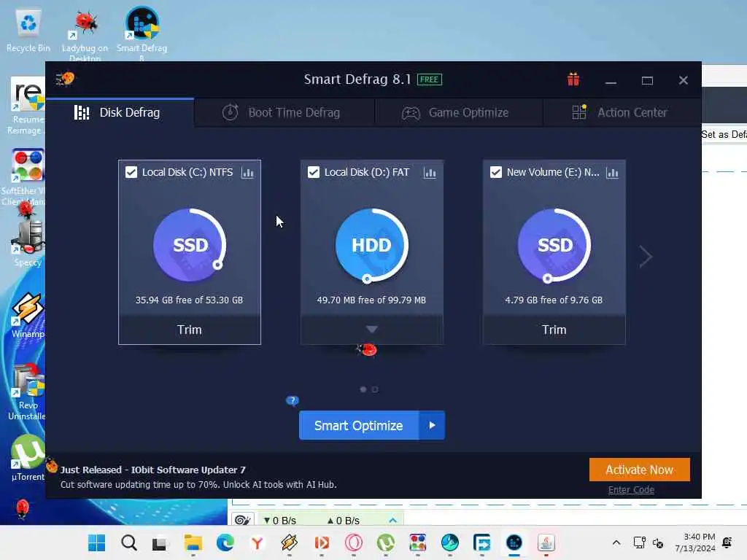Select Smart Defrag 8 desktop shortcut

[x=142, y=34]
